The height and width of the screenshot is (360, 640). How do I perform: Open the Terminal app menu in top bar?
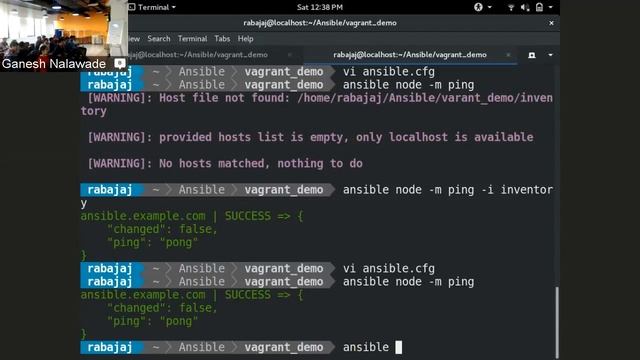click(x=157, y=7)
